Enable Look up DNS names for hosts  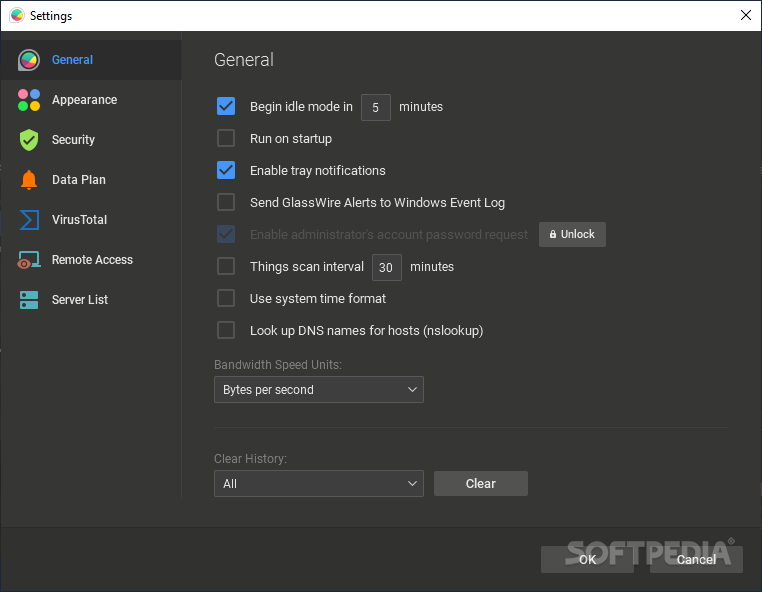pos(226,331)
